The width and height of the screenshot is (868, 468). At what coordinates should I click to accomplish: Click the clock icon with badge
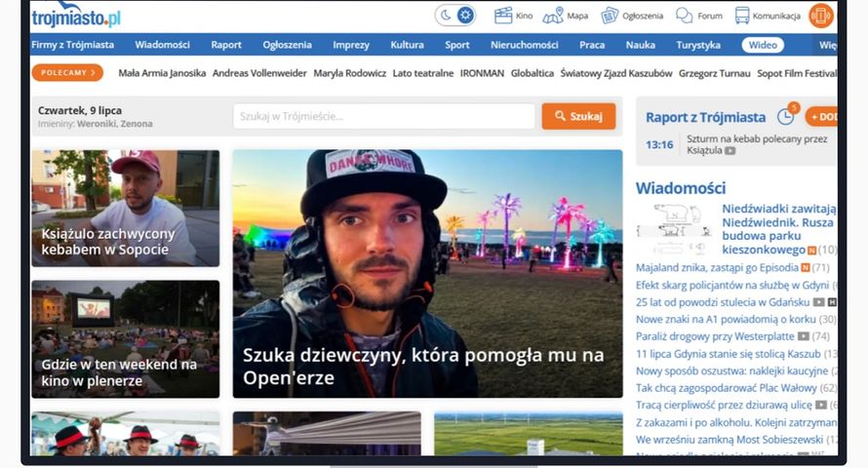[x=787, y=116]
